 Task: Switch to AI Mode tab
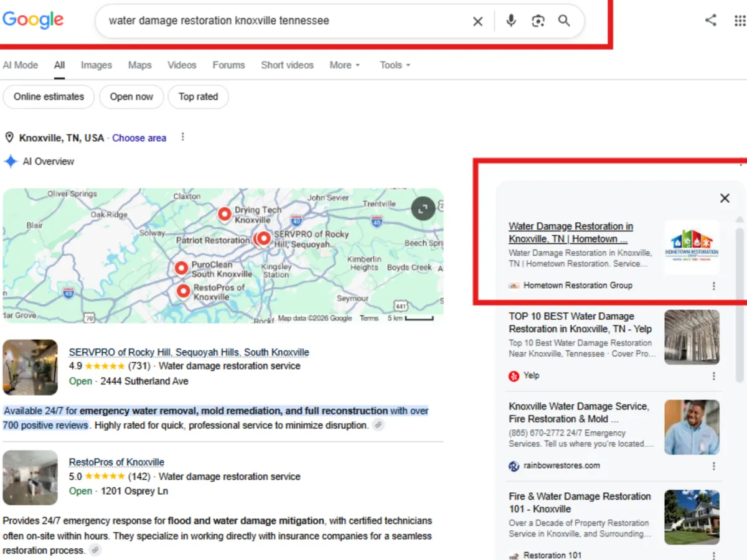point(20,65)
